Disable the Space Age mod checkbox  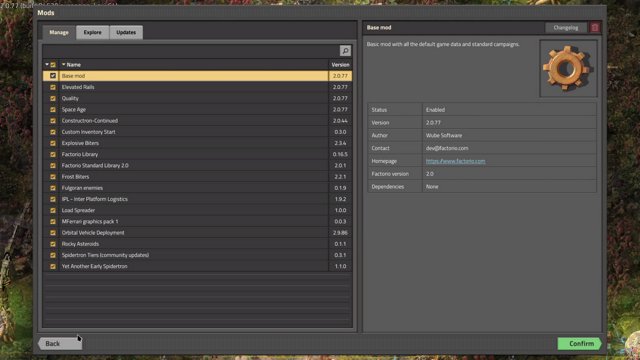53,109
